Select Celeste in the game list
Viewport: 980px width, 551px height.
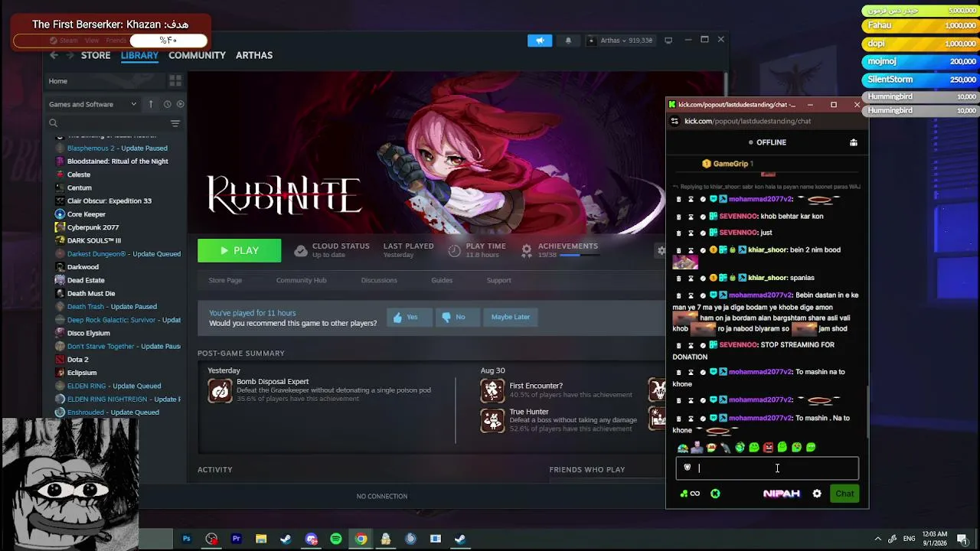coord(78,174)
